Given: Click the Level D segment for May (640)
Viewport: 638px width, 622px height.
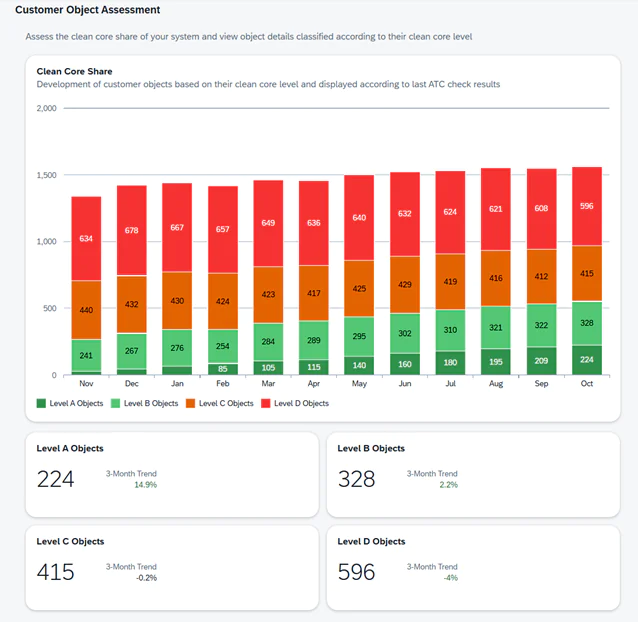Looking at the screenshot, I should pos(359,217).
